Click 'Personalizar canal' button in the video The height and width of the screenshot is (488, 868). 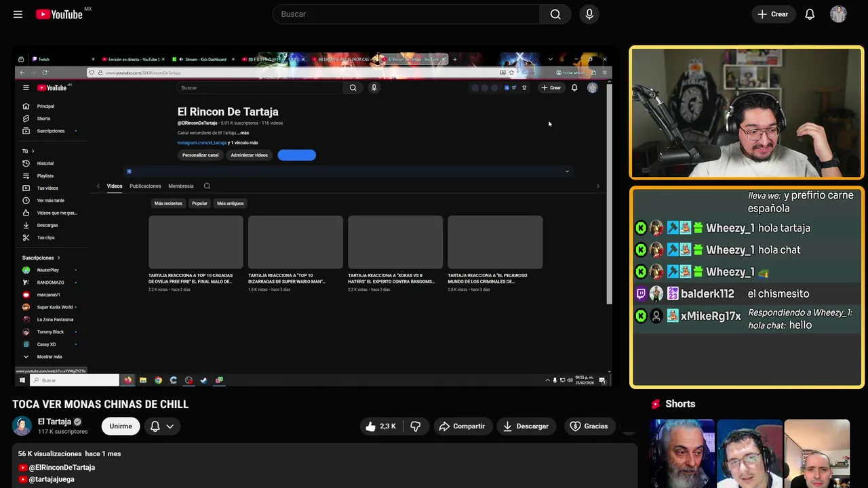coord(200,155)
